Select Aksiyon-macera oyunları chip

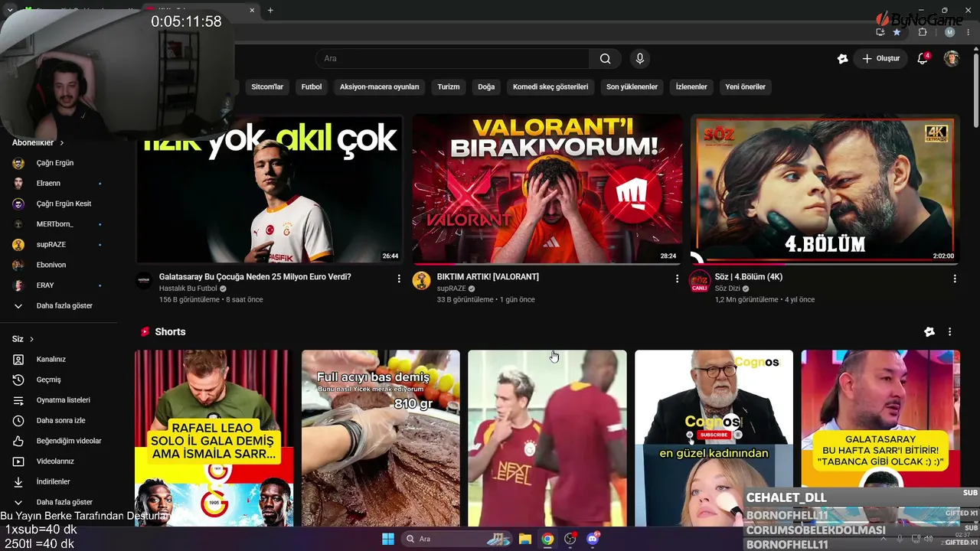[379, 87]
